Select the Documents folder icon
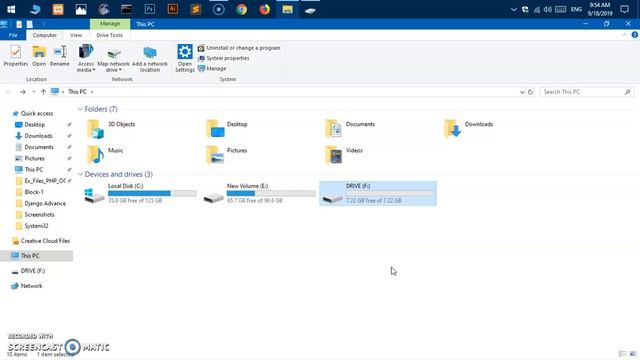This screenshot has width=640, height=360. [333, 129]
